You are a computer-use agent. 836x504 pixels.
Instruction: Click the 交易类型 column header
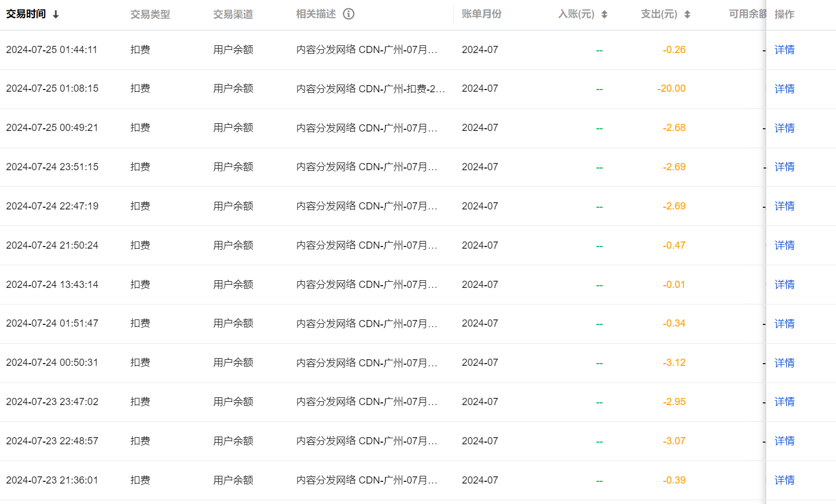coord(150,14)
